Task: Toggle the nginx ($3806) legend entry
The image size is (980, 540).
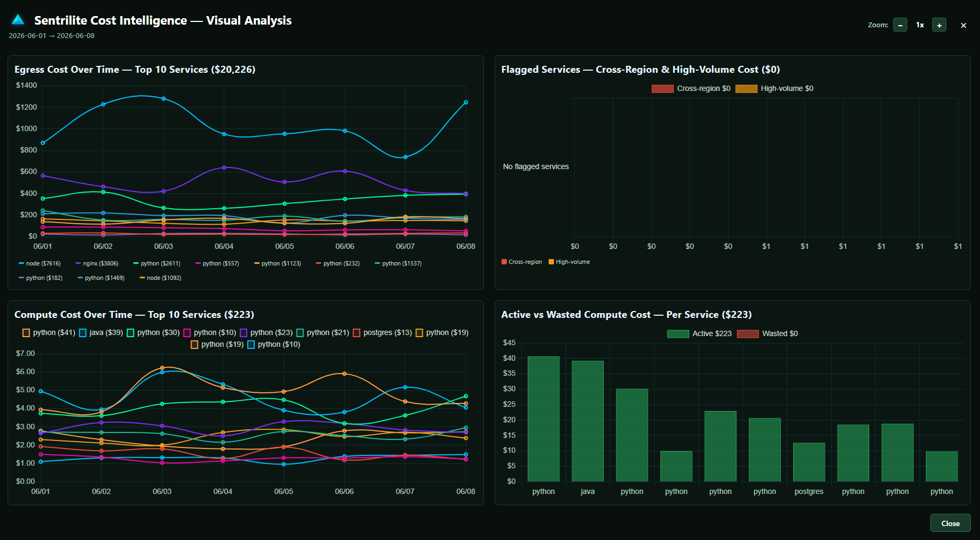Action: coord(97,263)
